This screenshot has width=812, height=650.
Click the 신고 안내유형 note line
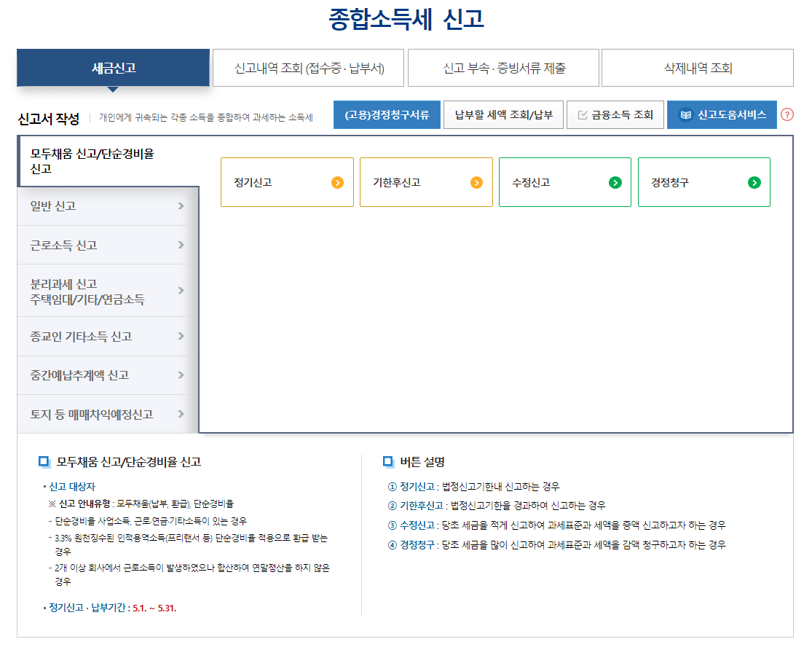(x=141, y=504)
